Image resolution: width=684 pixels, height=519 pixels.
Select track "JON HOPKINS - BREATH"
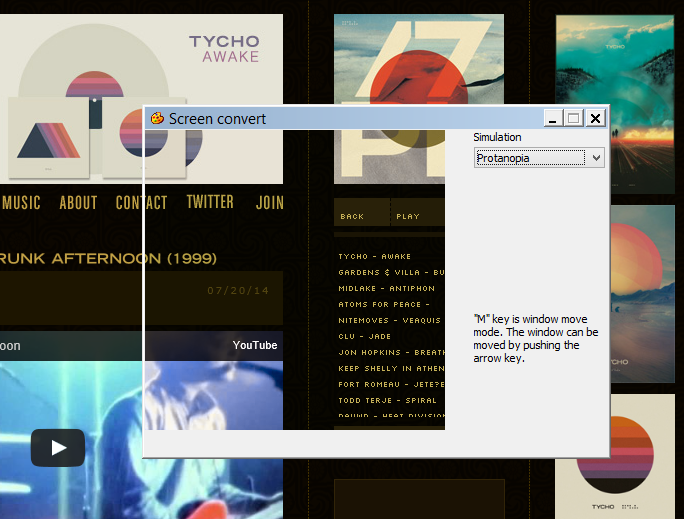(x=391, y=352)
